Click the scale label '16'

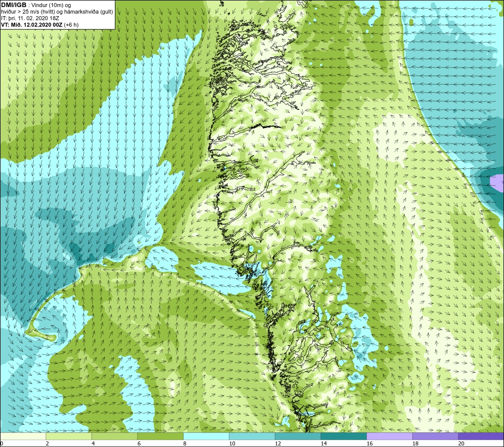click(x=369, y=443)
